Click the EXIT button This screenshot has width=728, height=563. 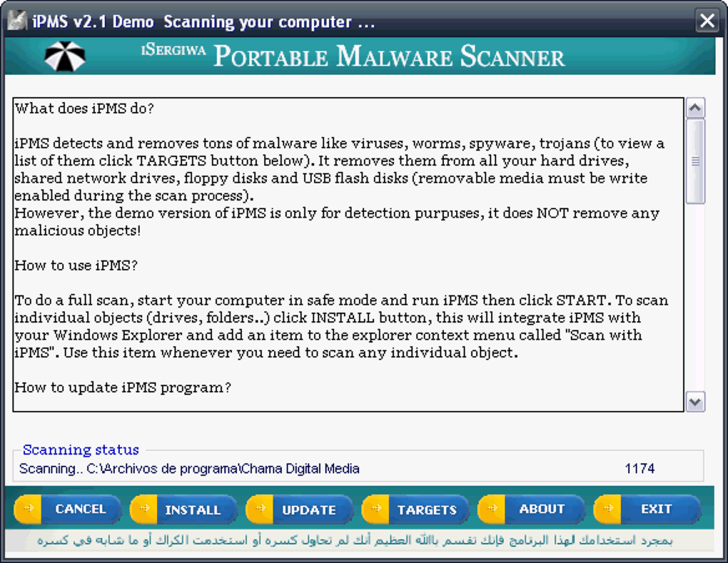click(x=647, y=509)
